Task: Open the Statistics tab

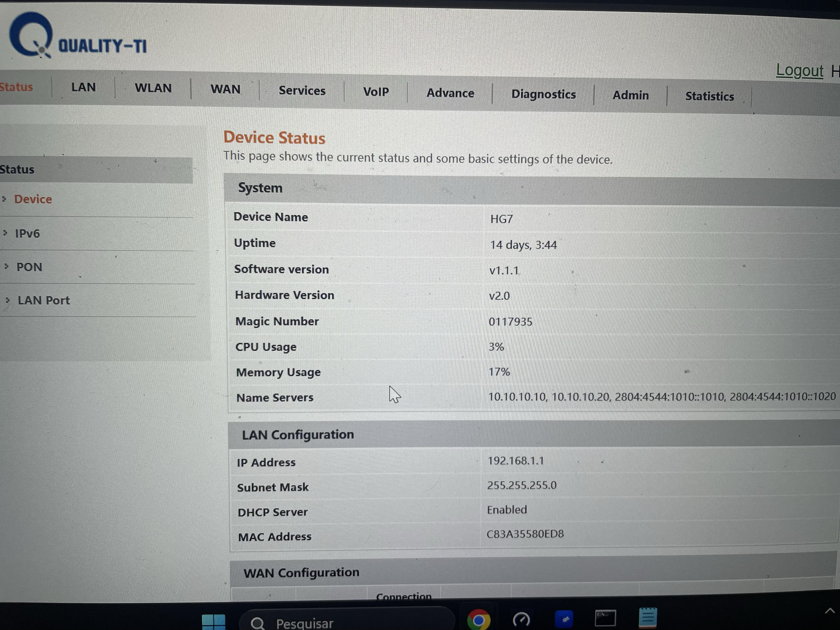Action: click(x=709, y=96)
